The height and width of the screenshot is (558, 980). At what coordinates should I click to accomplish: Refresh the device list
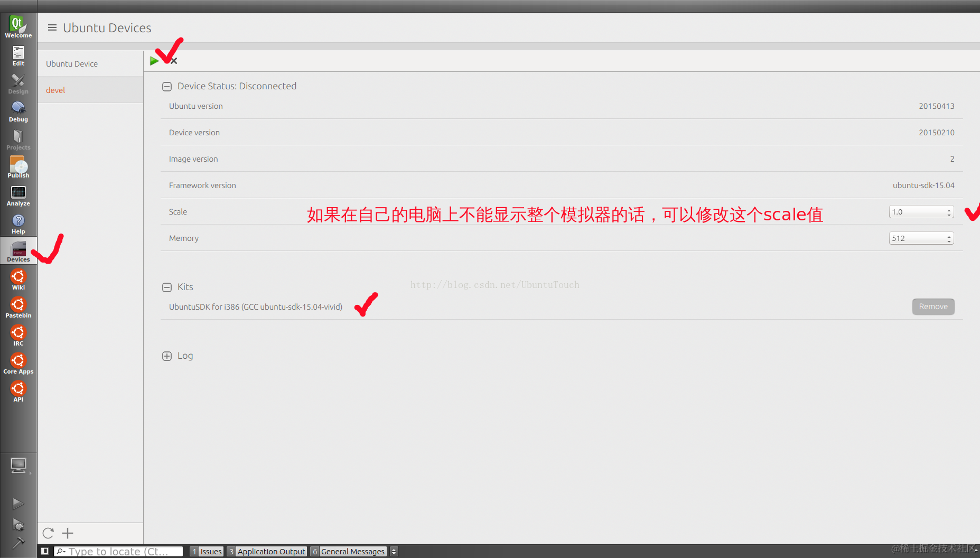coord(48,533)
